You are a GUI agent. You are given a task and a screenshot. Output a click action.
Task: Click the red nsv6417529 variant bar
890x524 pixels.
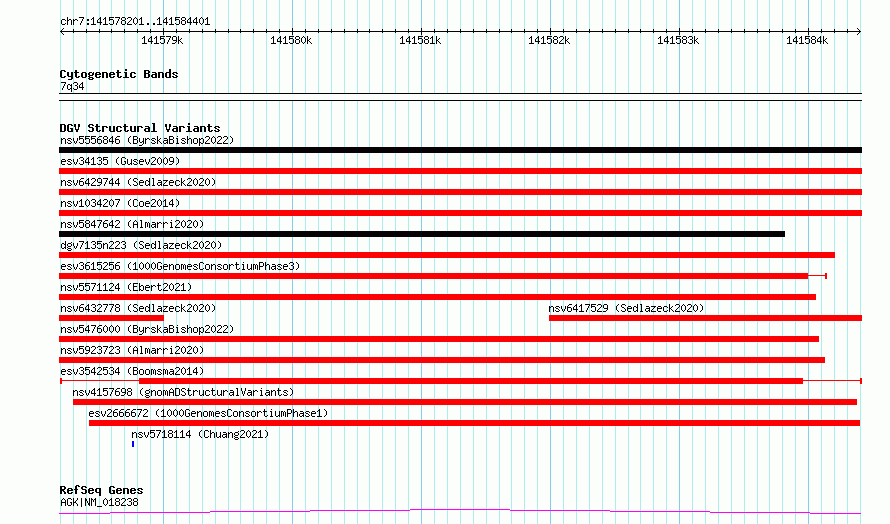click(706, 318)
